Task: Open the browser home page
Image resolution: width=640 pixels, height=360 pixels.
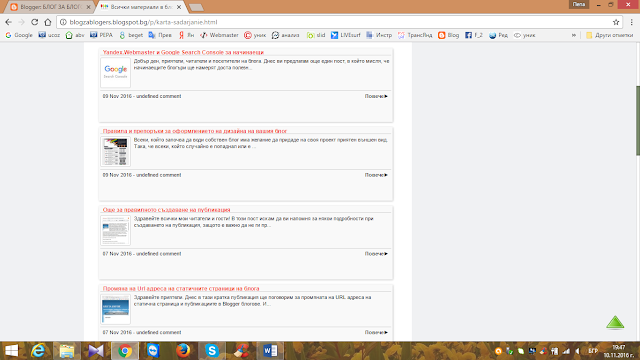Action: (x=48, y=22)
